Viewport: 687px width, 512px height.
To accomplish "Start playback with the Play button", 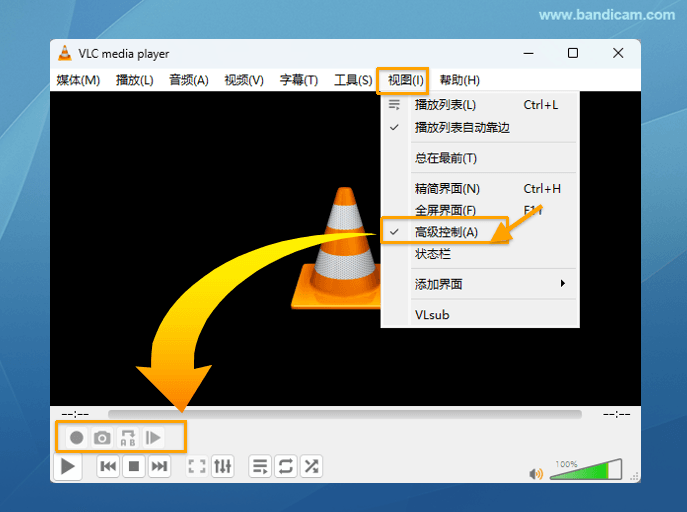I will [x=68, y=466].
